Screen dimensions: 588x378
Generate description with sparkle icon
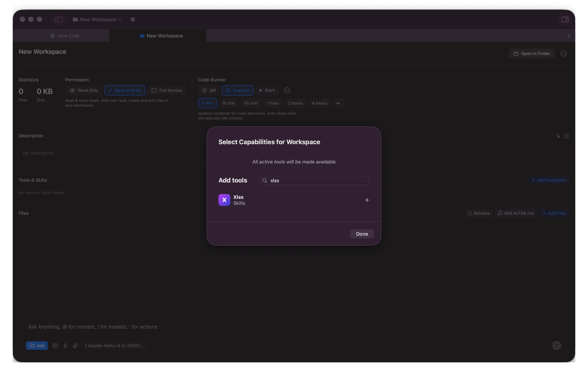coord(558,136)
